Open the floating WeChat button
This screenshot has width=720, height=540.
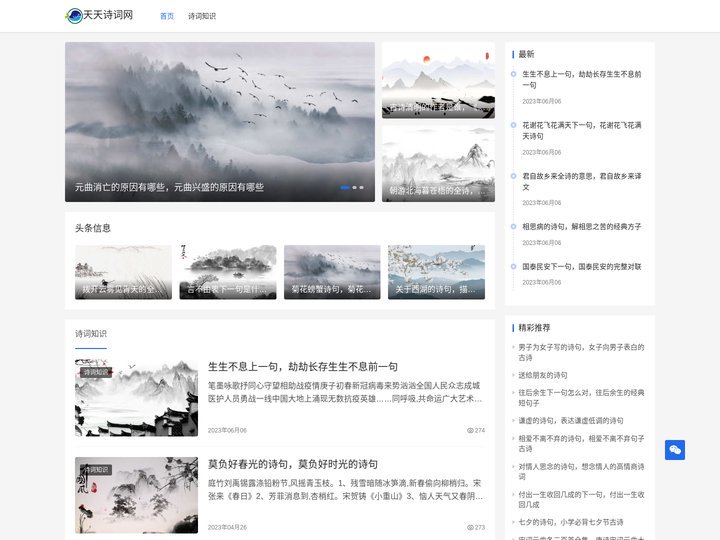click(675, 450)
